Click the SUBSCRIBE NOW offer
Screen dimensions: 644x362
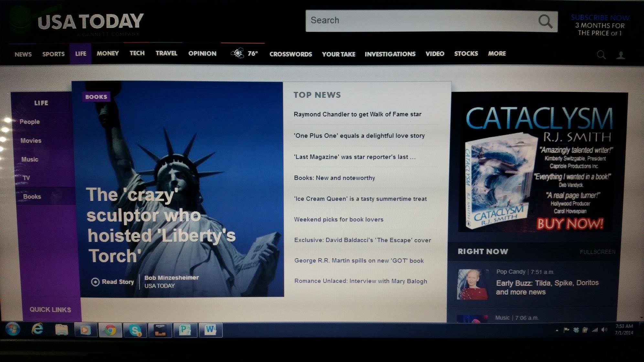tap(600, 25)
